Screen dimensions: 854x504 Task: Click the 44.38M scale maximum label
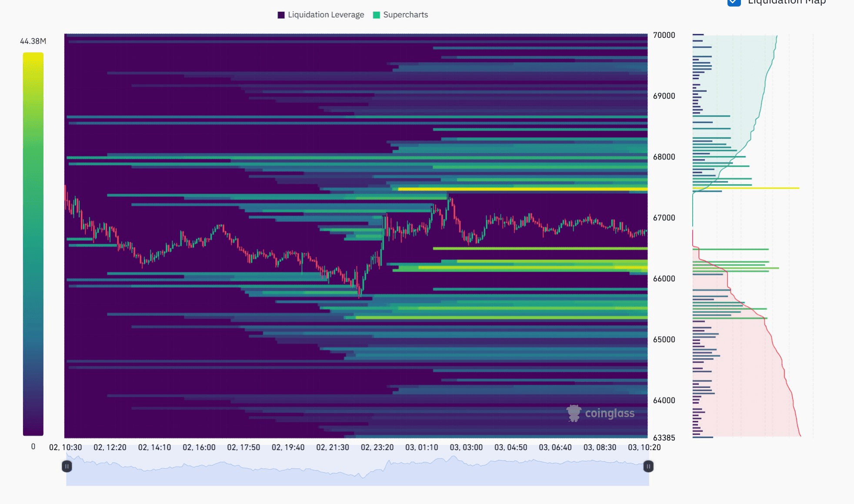click(33, 41)
